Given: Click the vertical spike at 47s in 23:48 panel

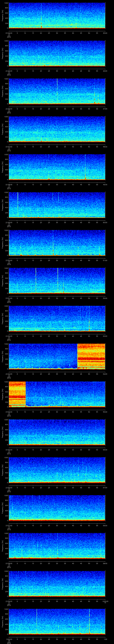Looking at the screenshot, I should (85, 166).
